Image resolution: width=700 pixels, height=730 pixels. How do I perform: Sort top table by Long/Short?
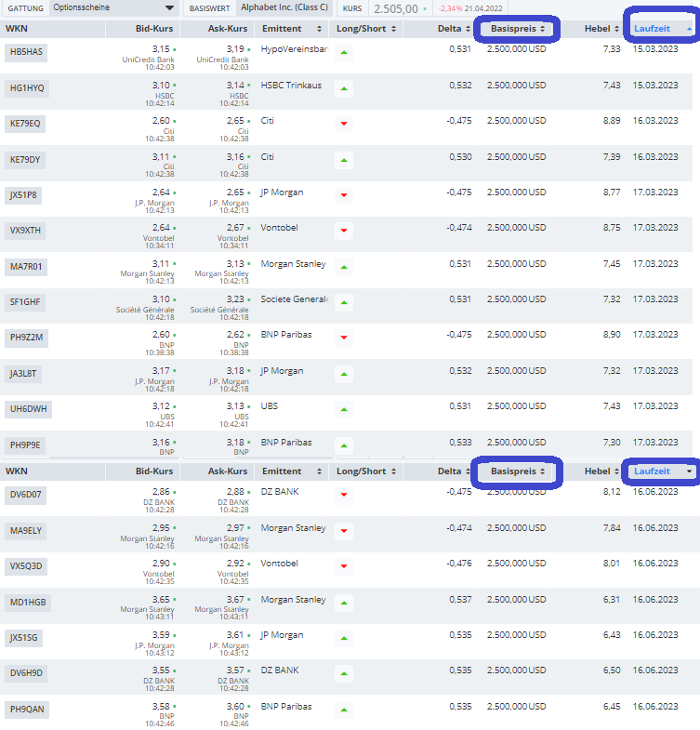tap(366, 29)
